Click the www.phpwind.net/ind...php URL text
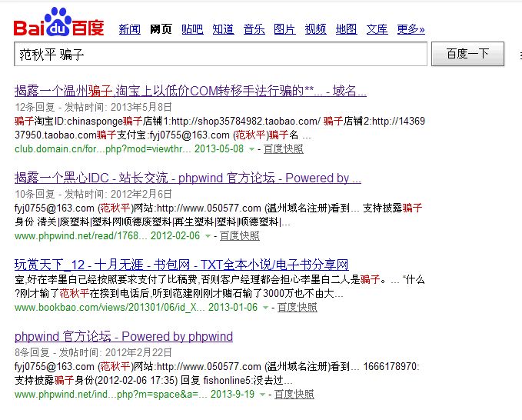The image size is (522, 420). click(x=111, y=395)
